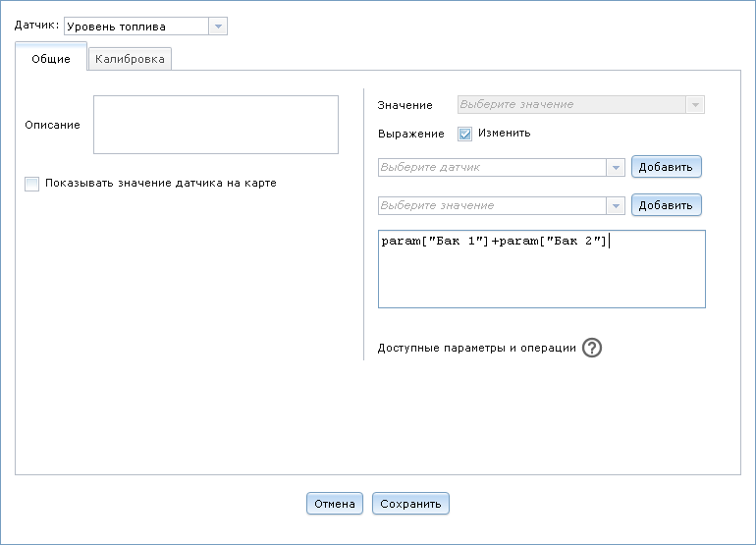Enable Показывать значение датчика на карте checkbox
Viewport: 756px width, 545px height.
32,184
